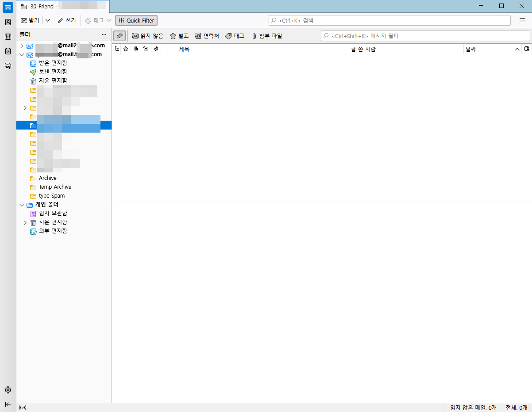Sort by 글 쓴 사람 column header

click(x=403, y=49)
